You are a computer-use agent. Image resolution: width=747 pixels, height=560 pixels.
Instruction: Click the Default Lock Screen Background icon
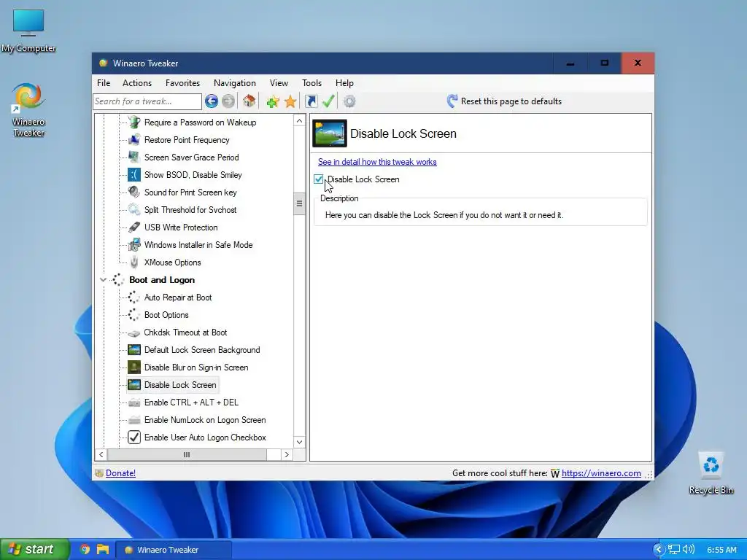coord(134,350)
